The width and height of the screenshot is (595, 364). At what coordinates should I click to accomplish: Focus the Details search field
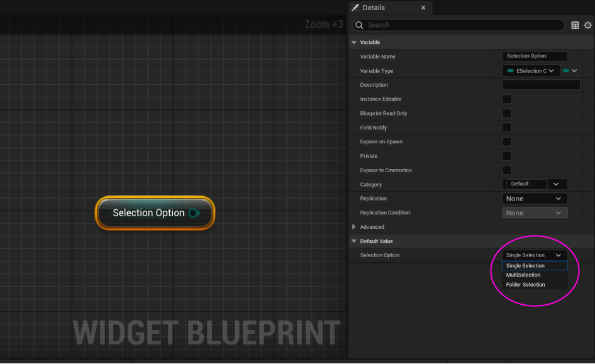459,25
